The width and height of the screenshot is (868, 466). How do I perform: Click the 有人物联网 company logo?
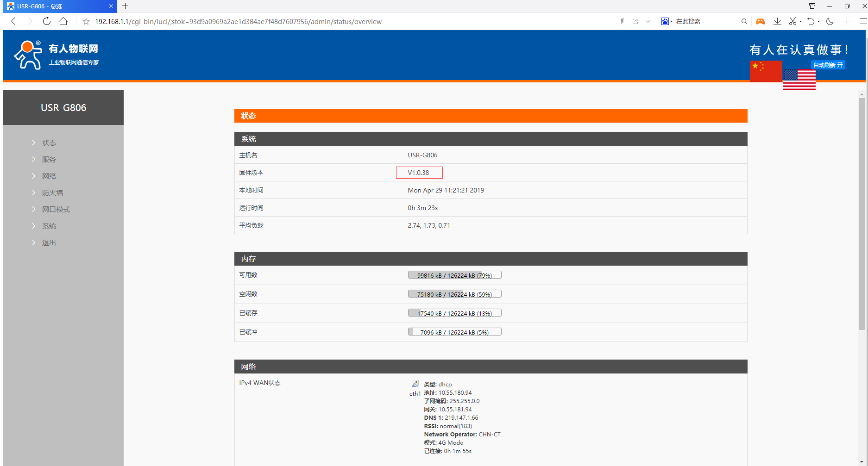56,55
